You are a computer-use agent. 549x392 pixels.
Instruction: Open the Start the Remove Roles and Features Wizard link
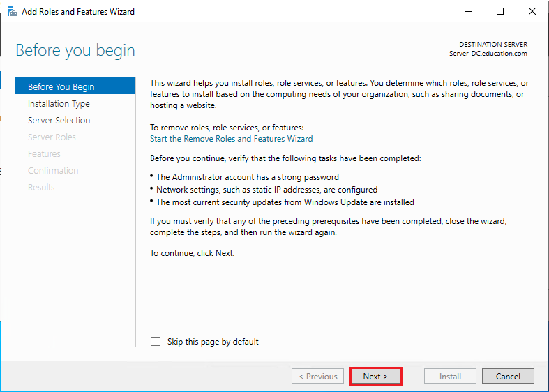coord(232,139)
